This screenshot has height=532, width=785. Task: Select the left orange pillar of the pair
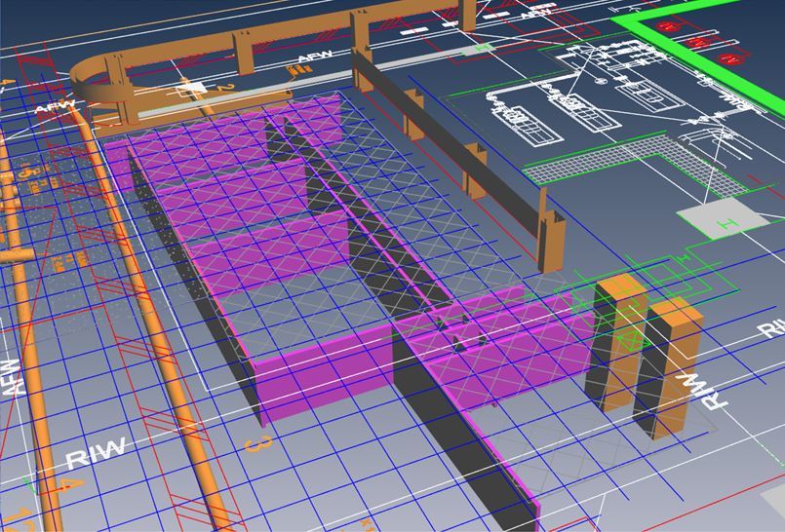(616, 341)
